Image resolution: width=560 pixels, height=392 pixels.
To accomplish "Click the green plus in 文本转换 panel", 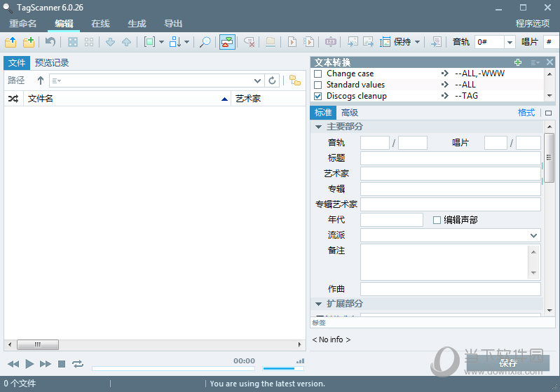I will click(x=518, y=62).
